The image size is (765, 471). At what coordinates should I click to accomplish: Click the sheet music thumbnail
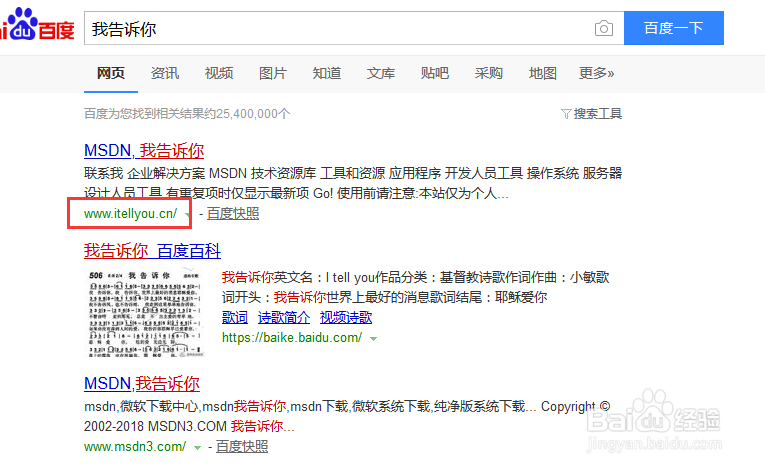(144, 312)
